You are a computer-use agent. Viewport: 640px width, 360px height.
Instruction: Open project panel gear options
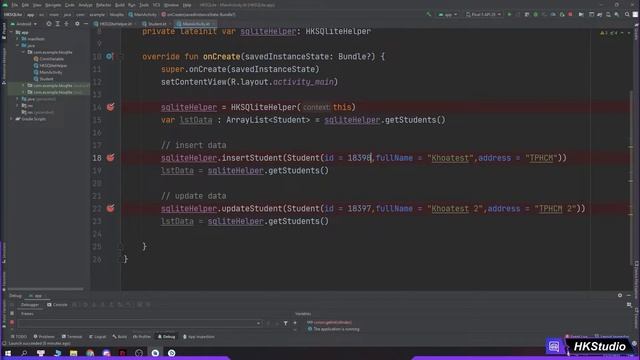click(x=77, y=24)
